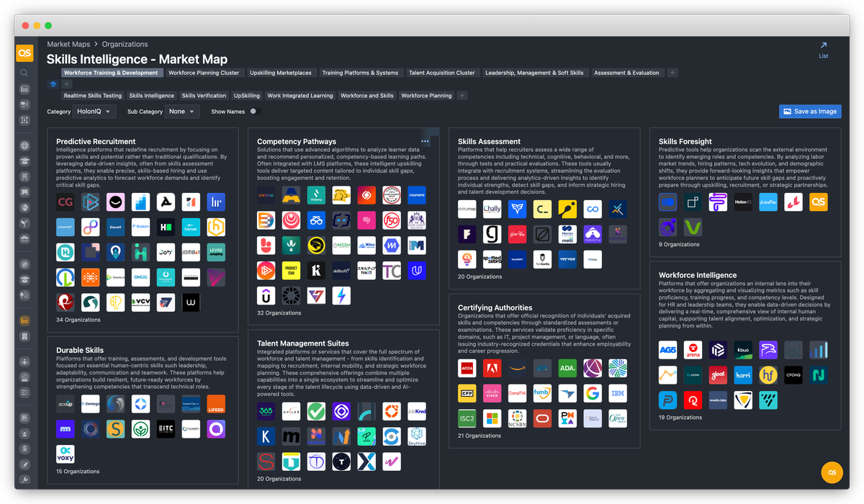This screenshot has width=864, height=504.
Task: Open the spotted zebra logo in Skills Assessment
Action: [492, 260]
